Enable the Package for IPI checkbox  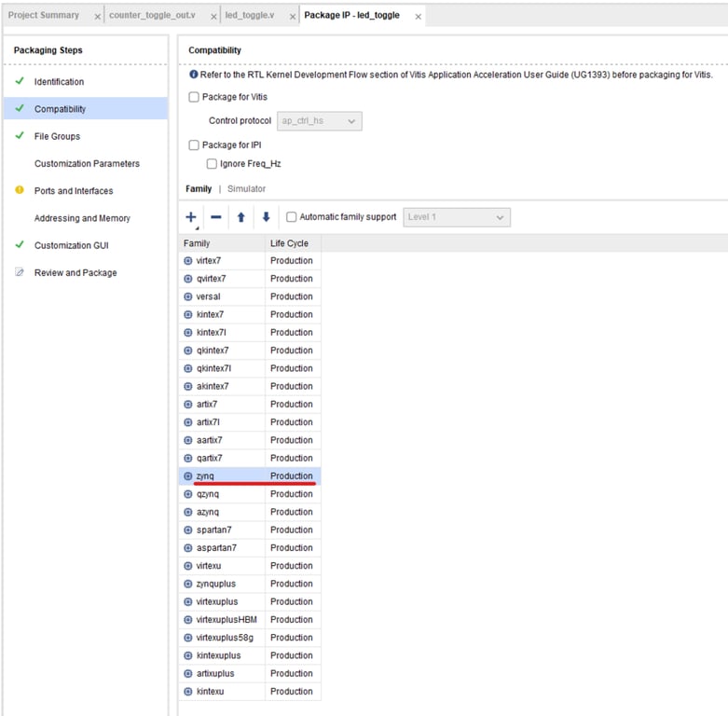coord(194,145)
